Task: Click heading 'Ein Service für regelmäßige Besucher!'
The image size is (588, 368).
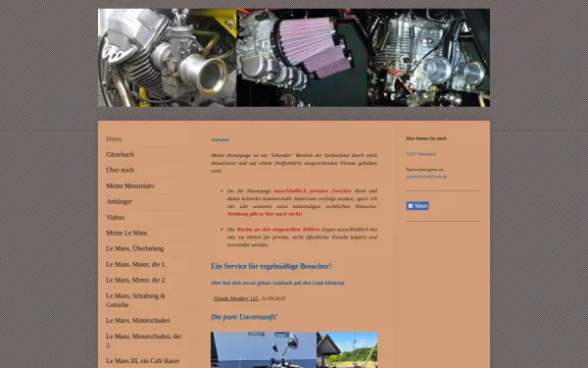Action: pyautogui.click(x=271, y=266)
